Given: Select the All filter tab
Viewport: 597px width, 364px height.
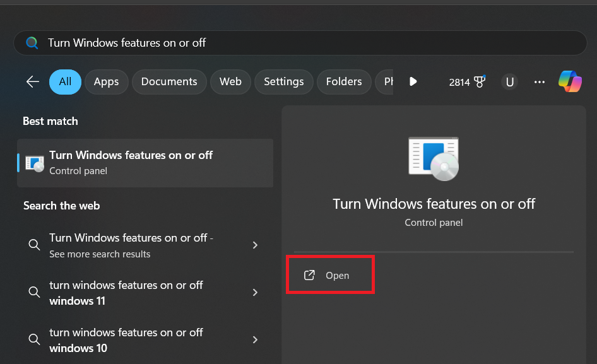Looking at the screenshot, I should point(65,82).
